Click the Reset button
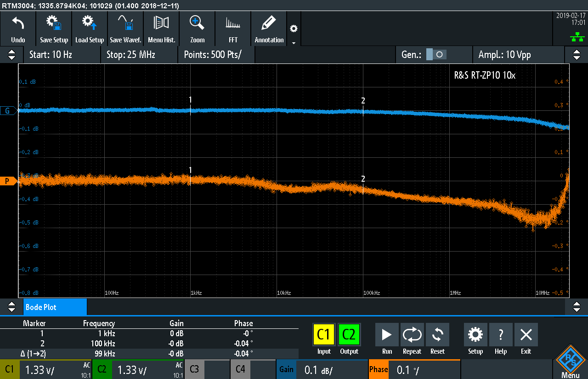Screen dimensions: 588x379 pyautogui.click(x=437, y=339)
